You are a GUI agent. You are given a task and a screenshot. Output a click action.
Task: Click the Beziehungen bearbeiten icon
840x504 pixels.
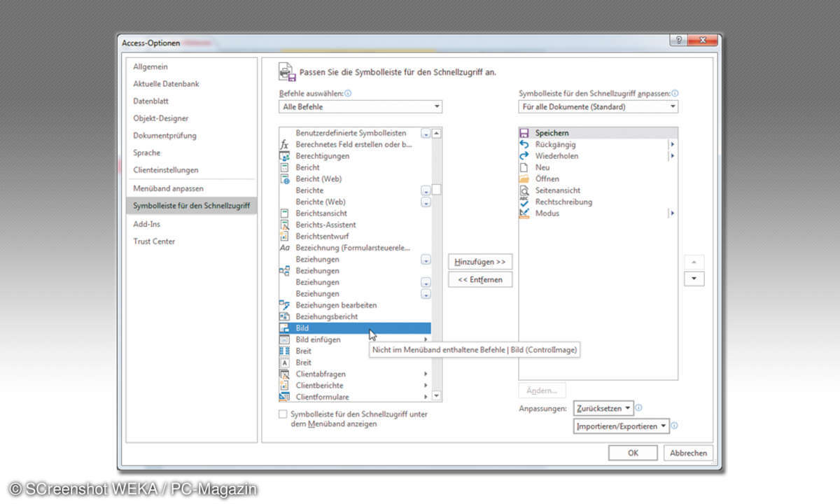point(284,305)
